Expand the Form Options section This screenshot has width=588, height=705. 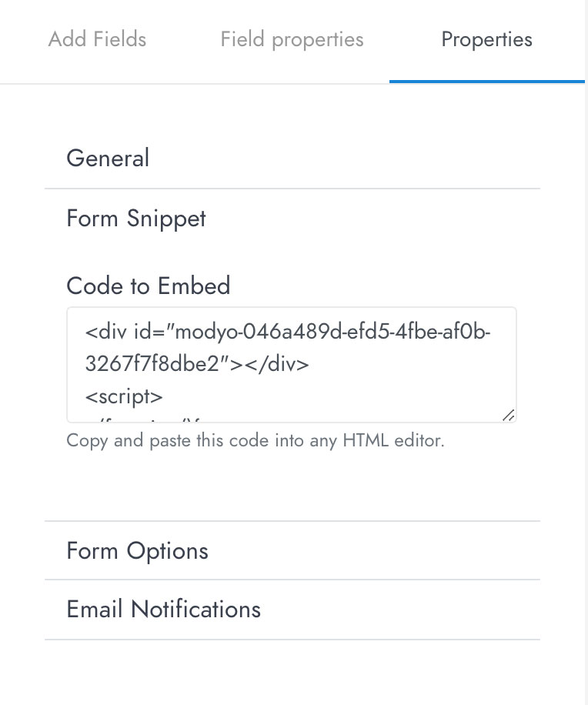(x=292, y=551)
